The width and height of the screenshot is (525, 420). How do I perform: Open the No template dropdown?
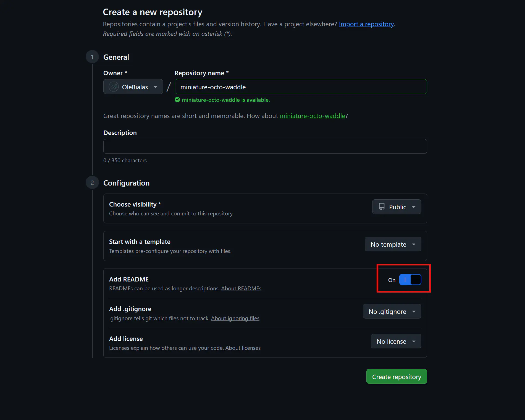point(393,244)
